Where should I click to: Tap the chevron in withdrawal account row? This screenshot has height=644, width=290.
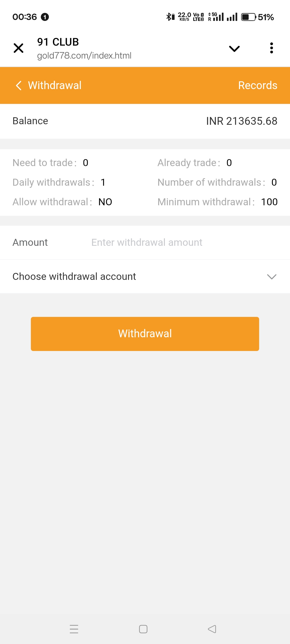click(272, 277)
